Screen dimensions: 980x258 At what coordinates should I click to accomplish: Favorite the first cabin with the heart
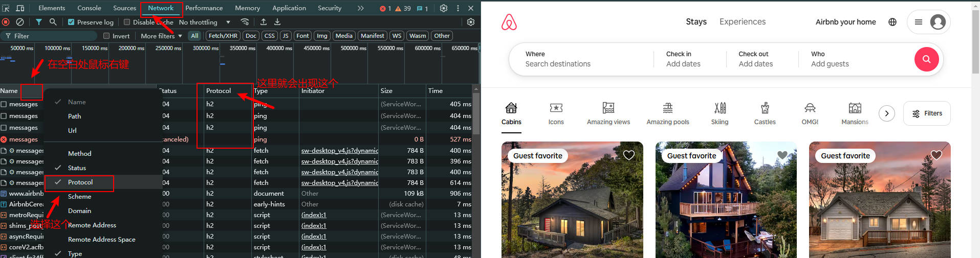click(628, 155)
